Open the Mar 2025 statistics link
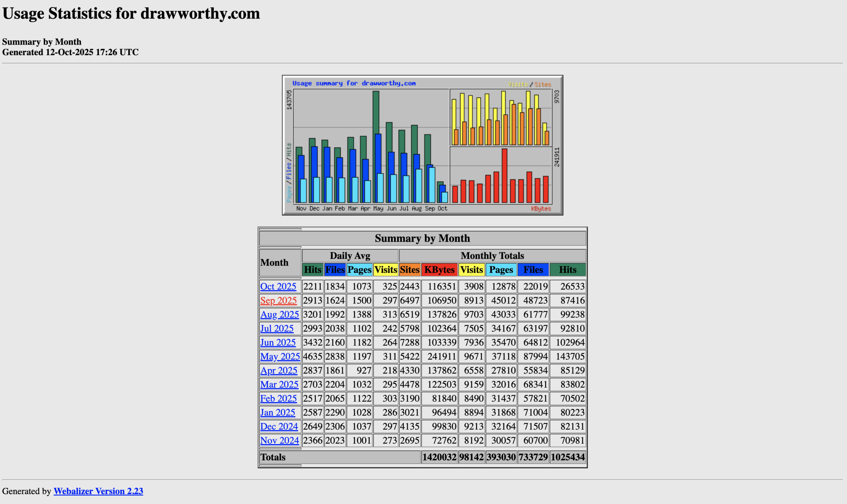Image resolution: width=847 pixels, height=504 pixels. (279, 384)
